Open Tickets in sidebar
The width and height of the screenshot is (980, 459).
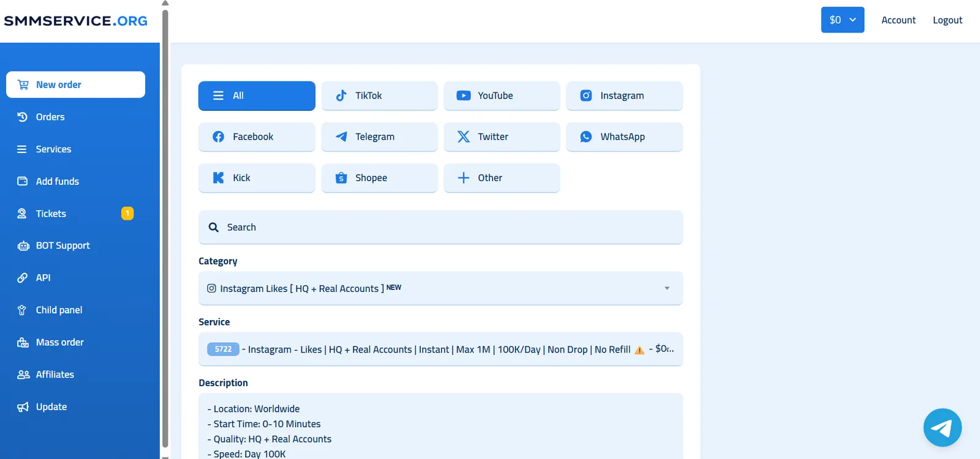[x=75, y=214]
